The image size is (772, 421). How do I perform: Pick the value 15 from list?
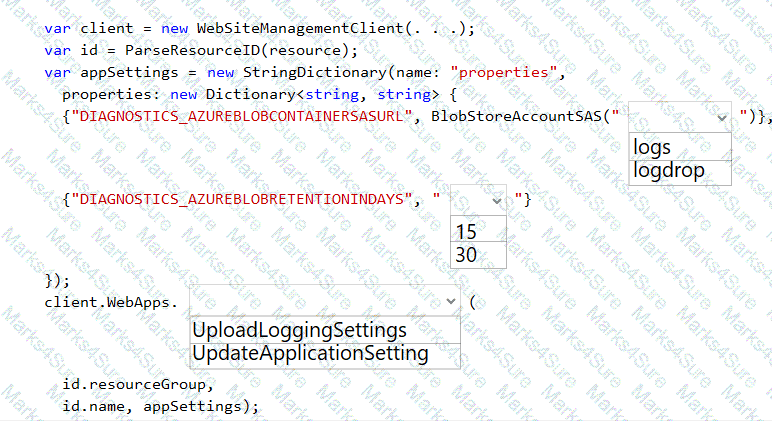tap(478, 231)
